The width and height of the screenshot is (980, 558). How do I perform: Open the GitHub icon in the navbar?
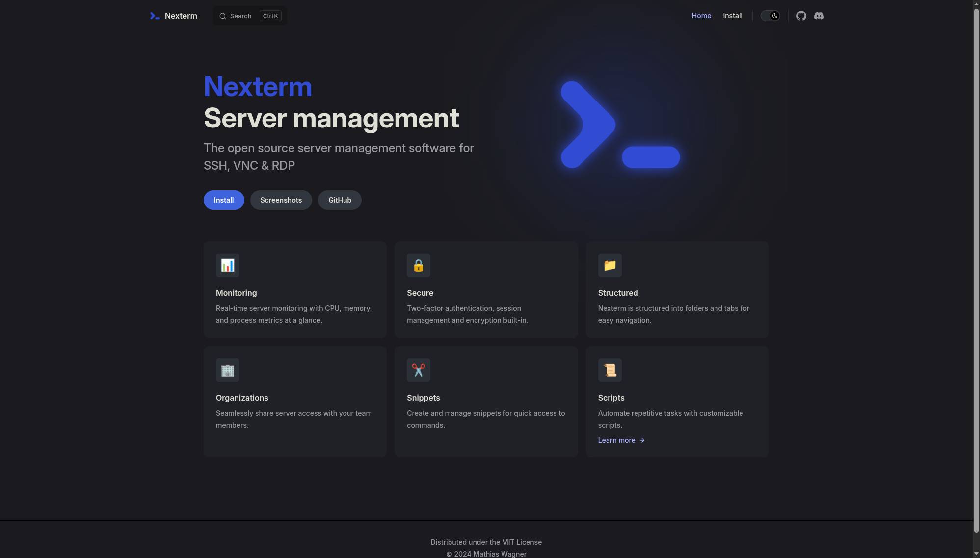click(801, 16)
